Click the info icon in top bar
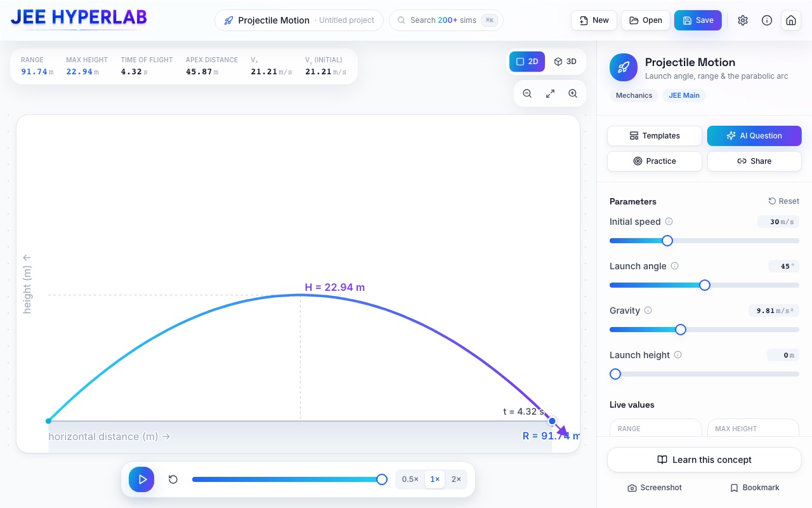Screen dimensions: 812x508 767,20
